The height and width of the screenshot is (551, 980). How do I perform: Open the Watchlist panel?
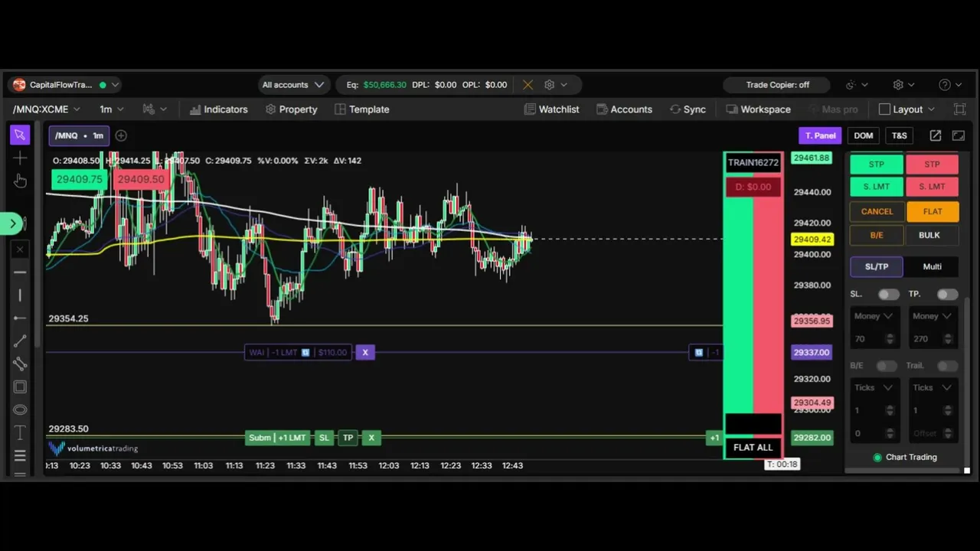552,109
